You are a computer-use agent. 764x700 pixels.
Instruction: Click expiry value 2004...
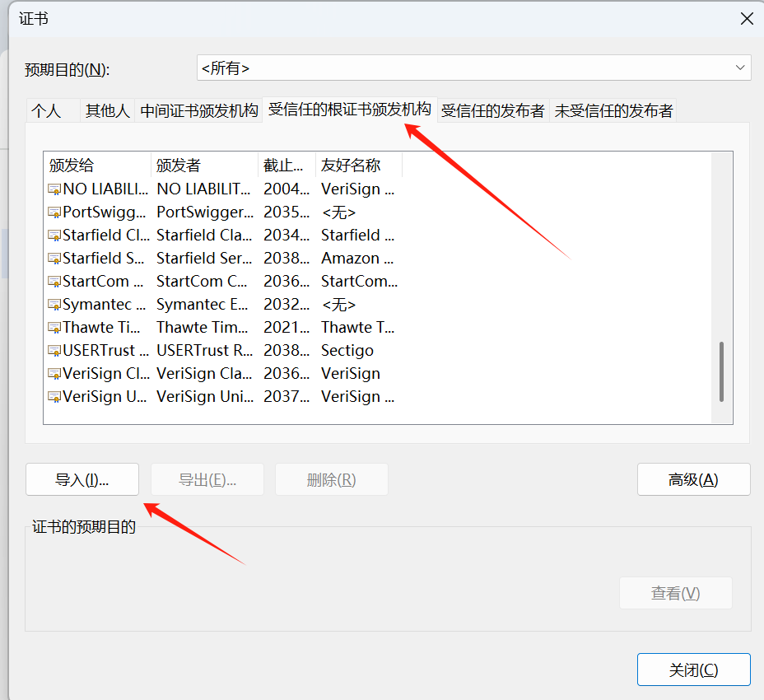tap(286, 189)
